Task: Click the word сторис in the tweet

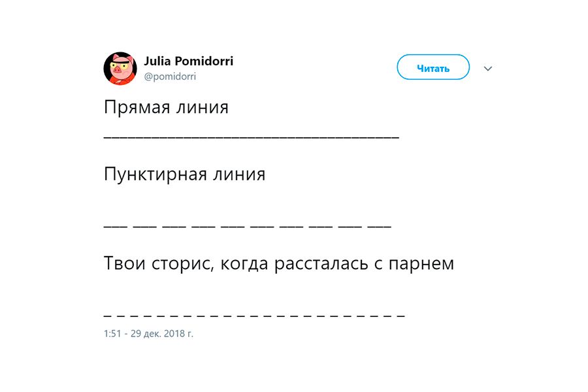Action: [x=183, y=264]
